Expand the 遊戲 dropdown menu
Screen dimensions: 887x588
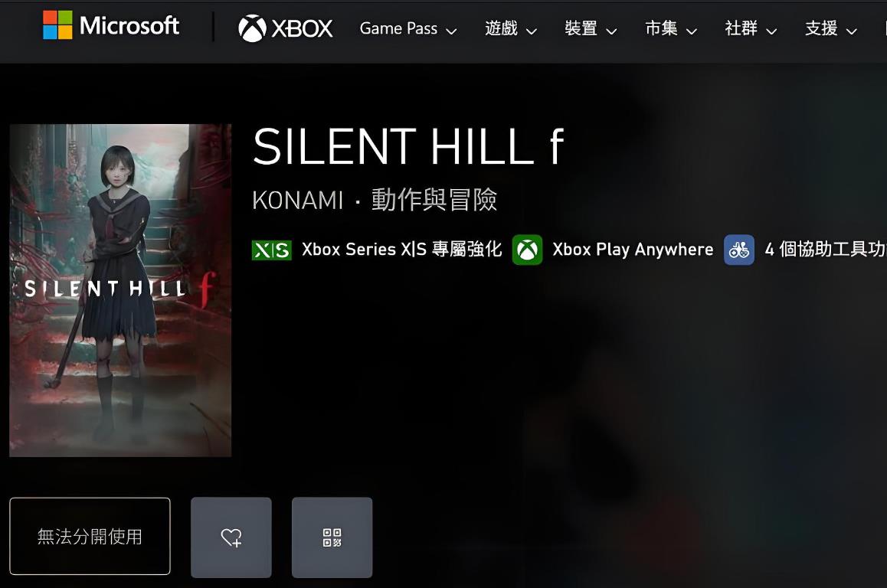point(511,29)
